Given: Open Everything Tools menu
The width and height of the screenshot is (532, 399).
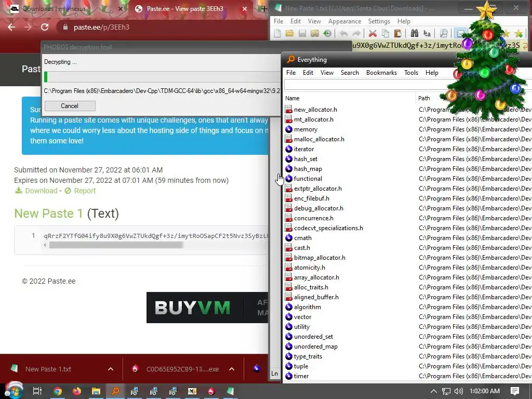Looking at the screenshot, I should [x=411, y=73].
